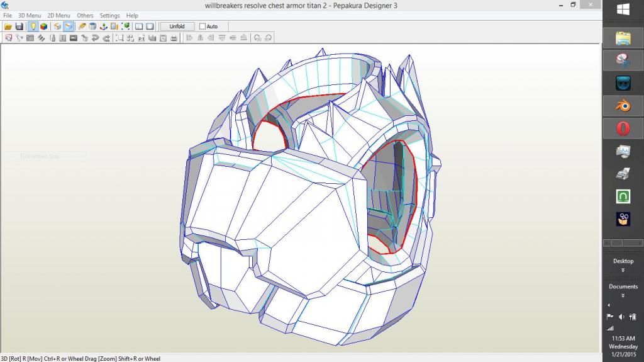Click the green cube fit-to-view icon
Viewport: 644px width, 362px height.
pyautogui.click(x=126, y=26)
